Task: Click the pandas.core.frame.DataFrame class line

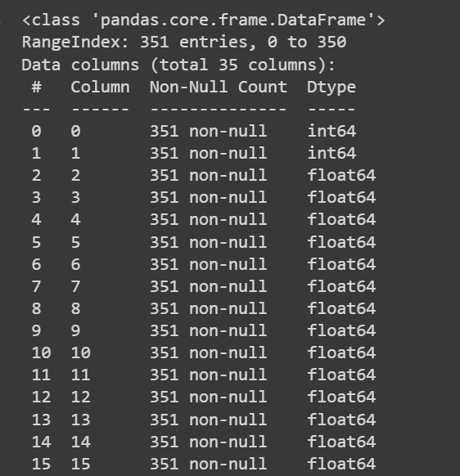Action: pyautogui.click(x=204, y=20)
